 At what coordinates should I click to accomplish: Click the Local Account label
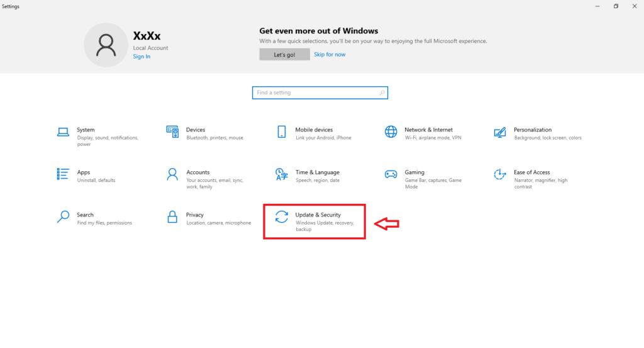point(150,48)
